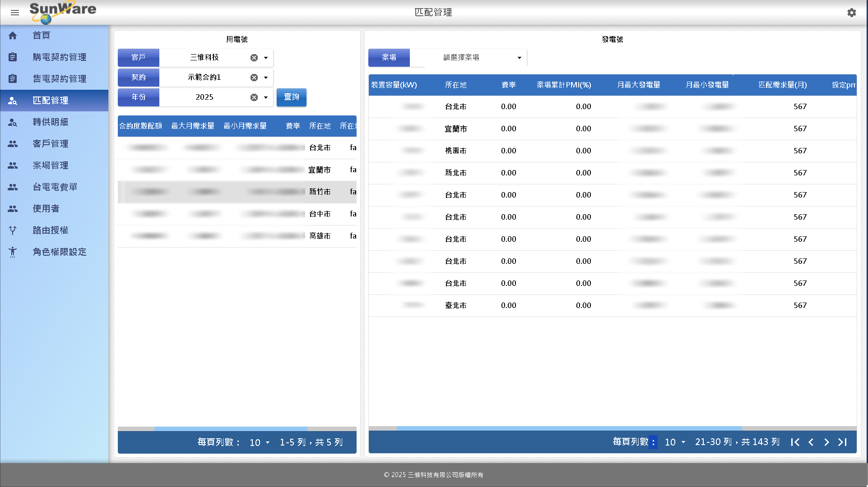
Task: Go to the previous page arrow
Action: point(811,442)
